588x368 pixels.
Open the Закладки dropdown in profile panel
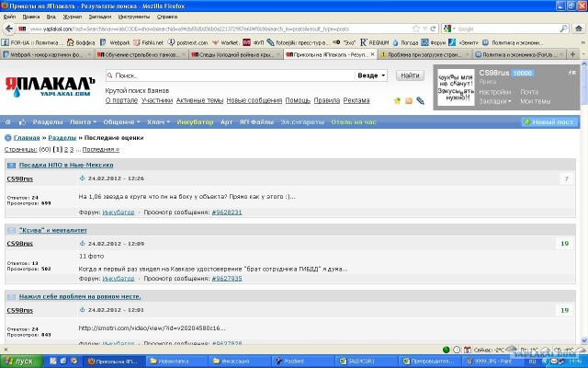[495, 101]
